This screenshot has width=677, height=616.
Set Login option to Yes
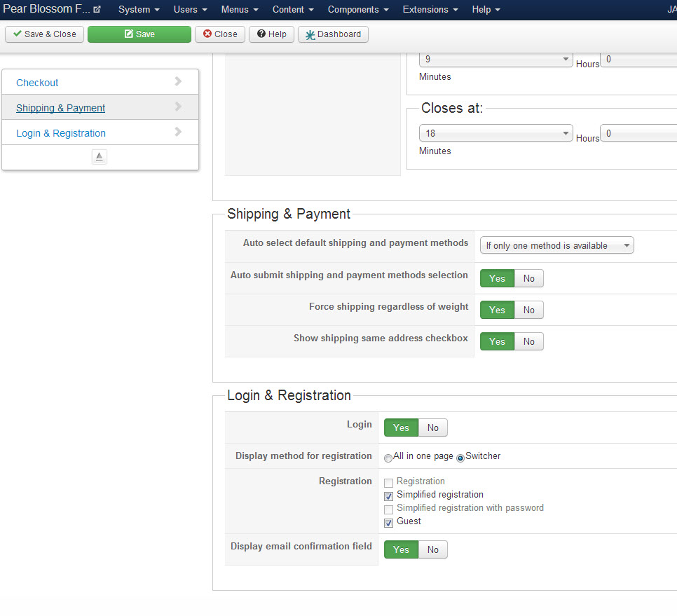tap(401, 427)
